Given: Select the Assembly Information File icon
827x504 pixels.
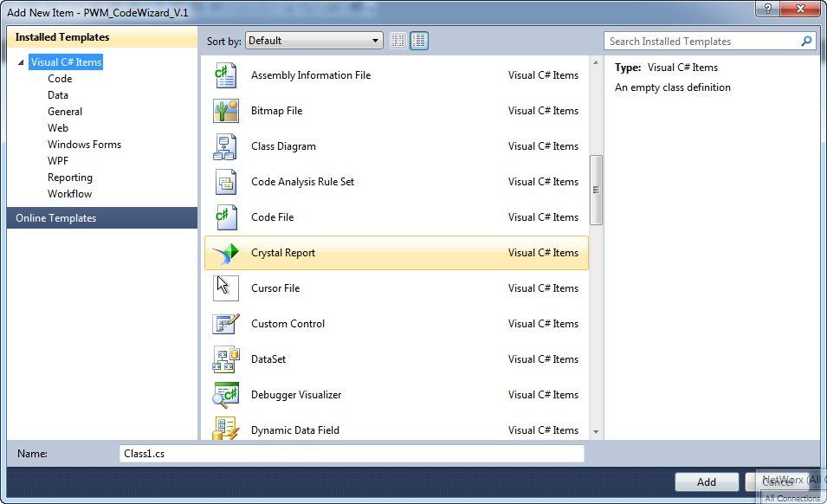Looking at the screenshot, I should click(x=226, y=75).
